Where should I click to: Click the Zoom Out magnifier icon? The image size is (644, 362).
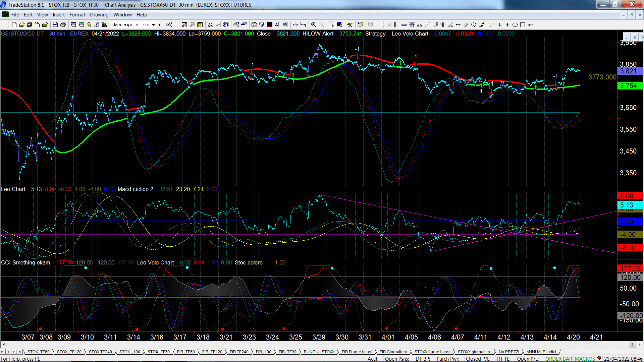point(321,25)
